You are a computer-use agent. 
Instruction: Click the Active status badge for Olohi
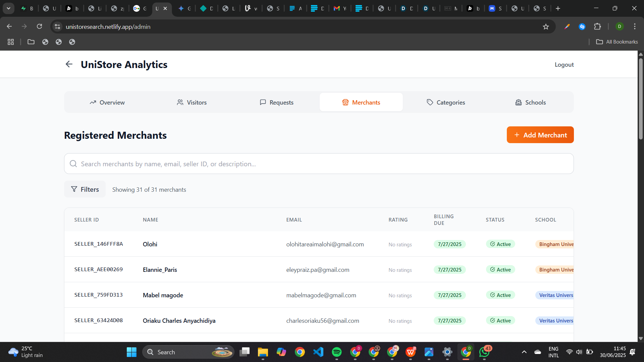click(x=500, y=244)
